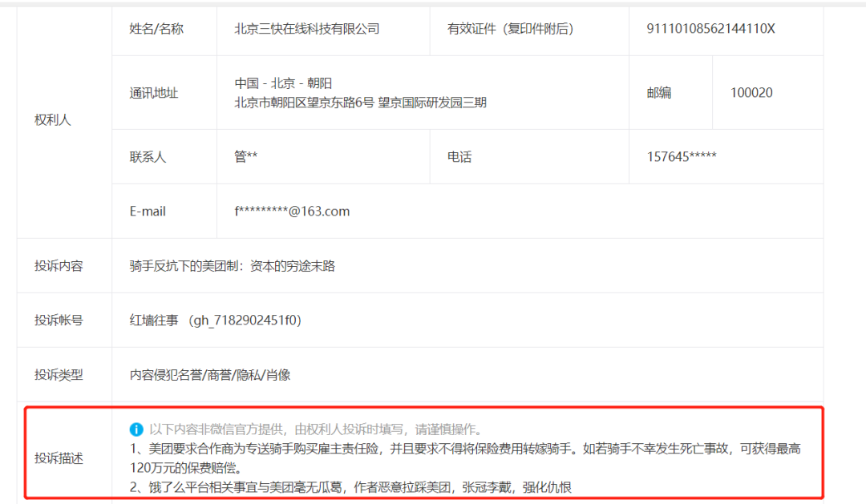Screen dimensions: 866x504
Task: Click the address line 北京市朝阳区望京东路6号
Action: tap(305, 103)
